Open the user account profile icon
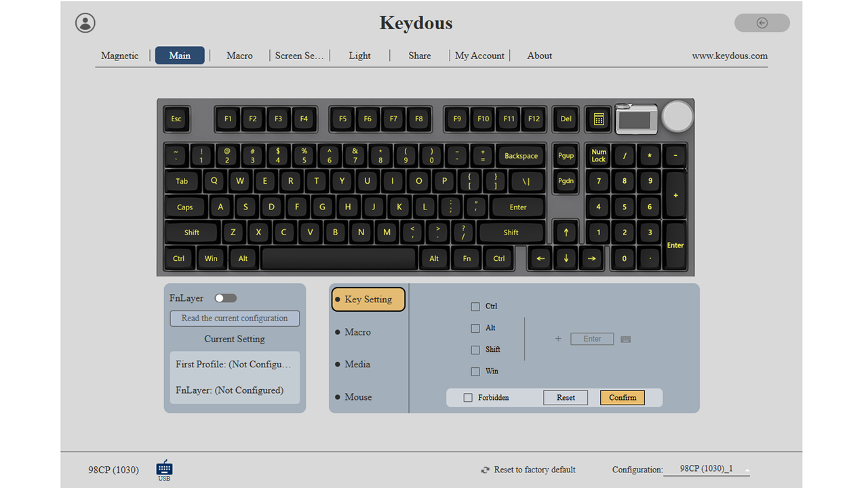 85,23
